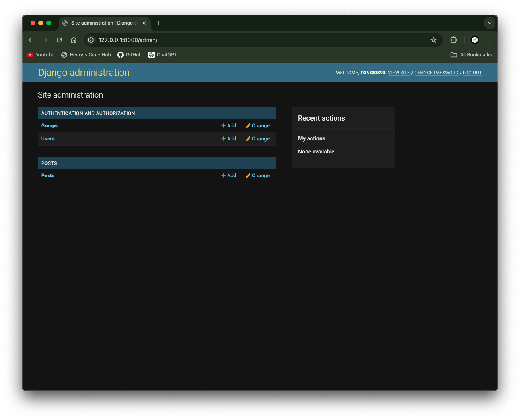Click Change for Users

point(258,139)
